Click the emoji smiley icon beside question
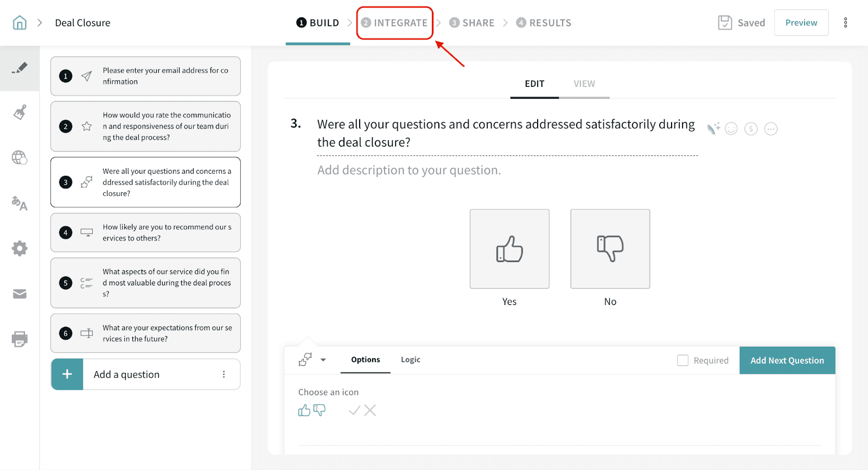Image resolution: width=868 pixels, height=470 pixels. tap(731, 129)
